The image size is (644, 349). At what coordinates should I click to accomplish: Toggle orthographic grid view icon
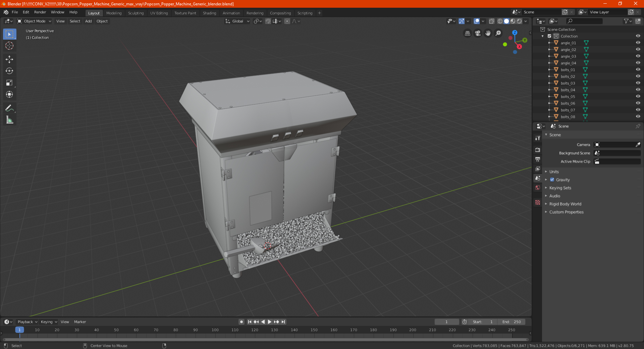(x=468, y=33)
